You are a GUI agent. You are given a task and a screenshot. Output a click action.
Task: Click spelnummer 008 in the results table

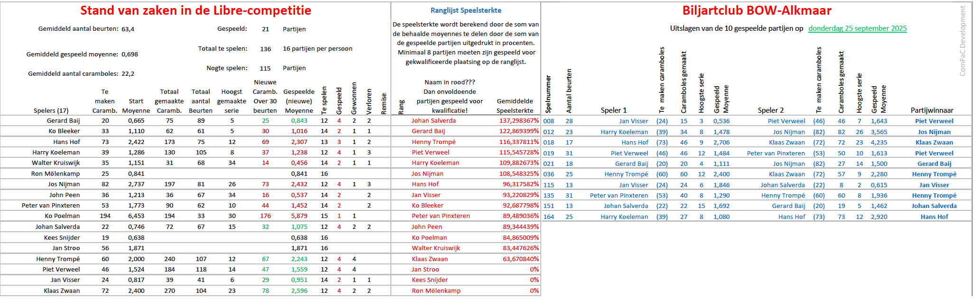[549, 121]
